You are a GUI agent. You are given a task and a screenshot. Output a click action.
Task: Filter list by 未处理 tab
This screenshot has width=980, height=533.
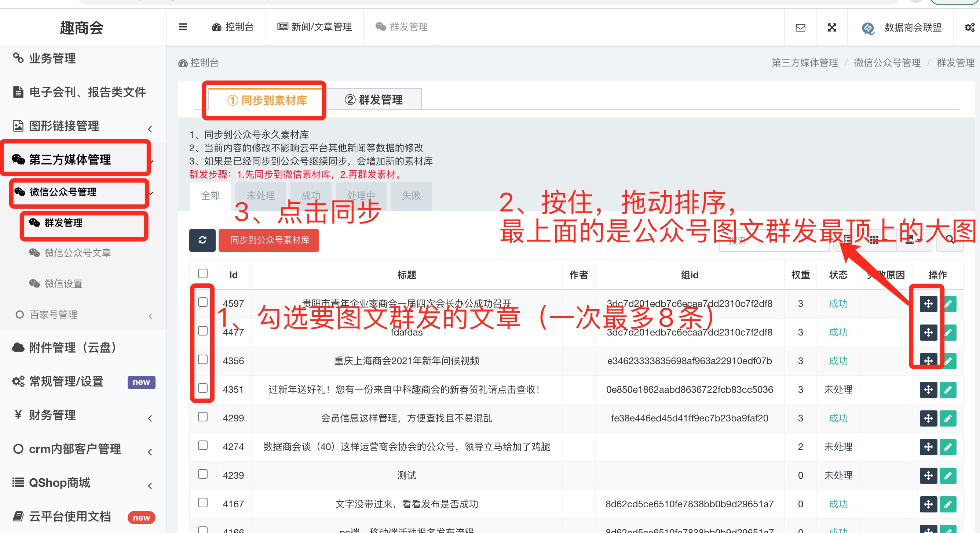click(261, 196)
